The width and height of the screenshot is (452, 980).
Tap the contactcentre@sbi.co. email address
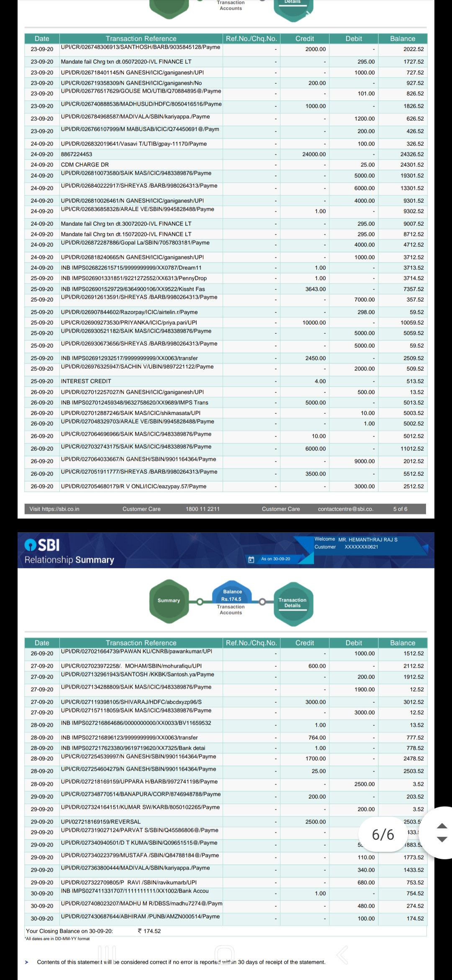[346, 509]
